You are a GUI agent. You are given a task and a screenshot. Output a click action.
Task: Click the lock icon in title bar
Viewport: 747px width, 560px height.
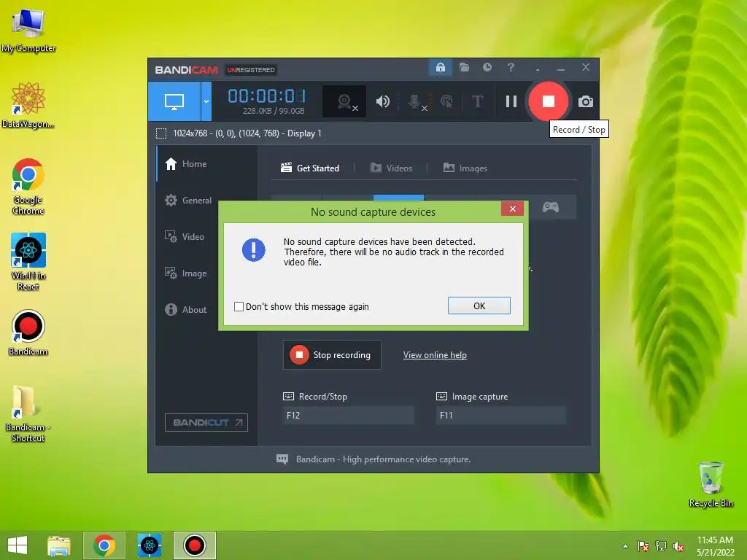440,68
